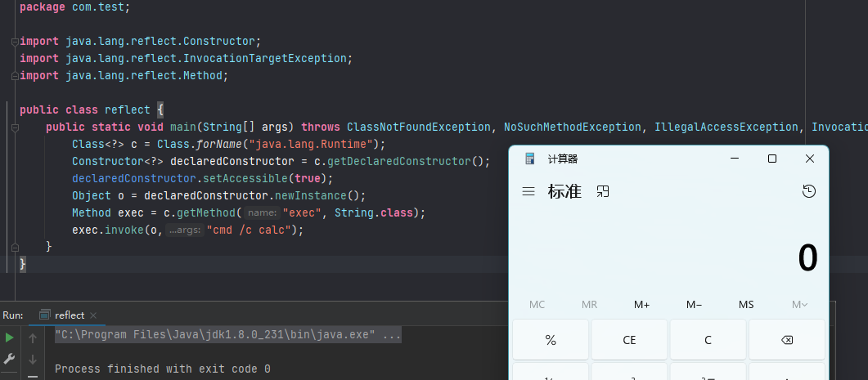Close the reflect run tab
Image resolution: width=868 pixels, height=380 pixels.
[x=93, y=315]
